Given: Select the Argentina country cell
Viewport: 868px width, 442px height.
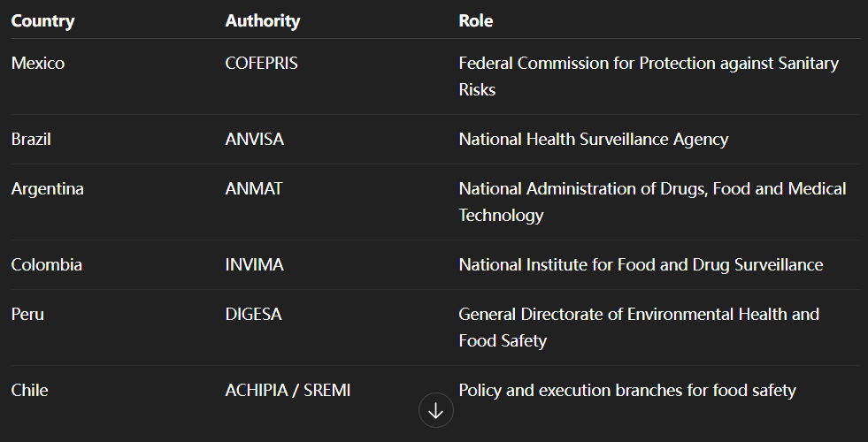Looking at the screenshot, I should click(x=48, y=189).
